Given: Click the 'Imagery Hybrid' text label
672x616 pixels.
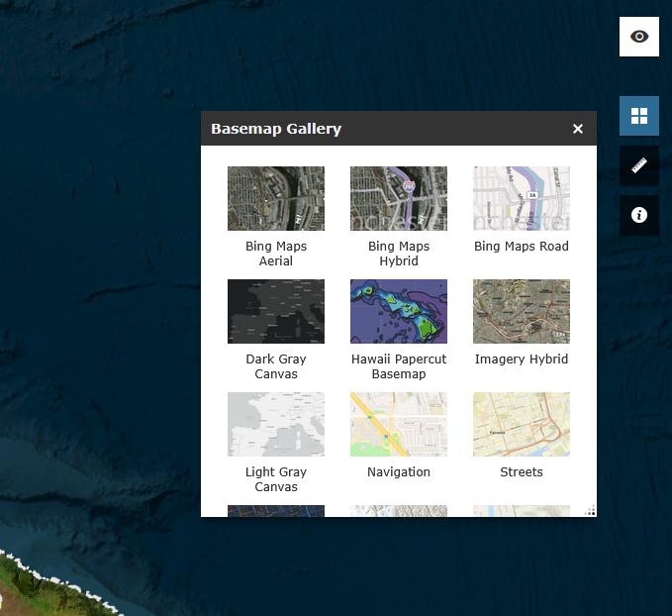Looking at the screenshot, I should 522,359.
